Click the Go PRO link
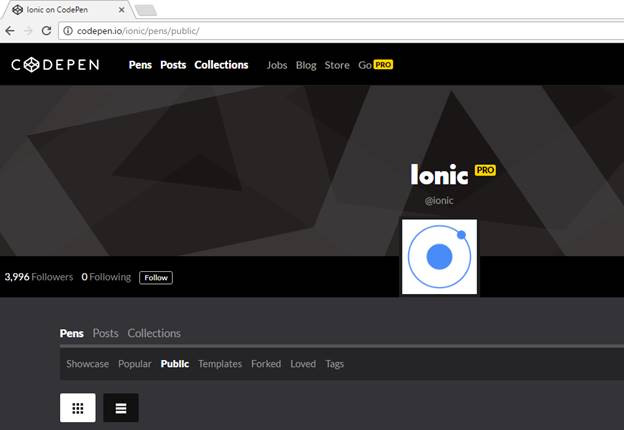 coord(375,65)
